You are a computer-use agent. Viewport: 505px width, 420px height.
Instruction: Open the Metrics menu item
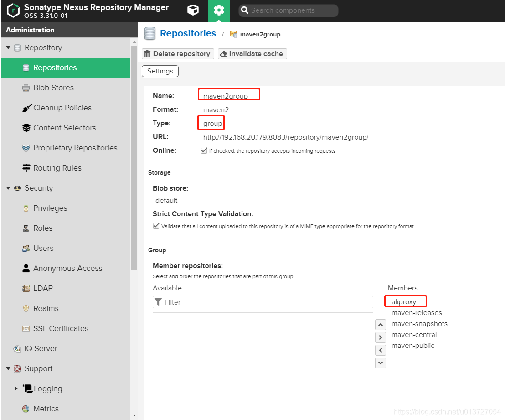coord(66,409)
